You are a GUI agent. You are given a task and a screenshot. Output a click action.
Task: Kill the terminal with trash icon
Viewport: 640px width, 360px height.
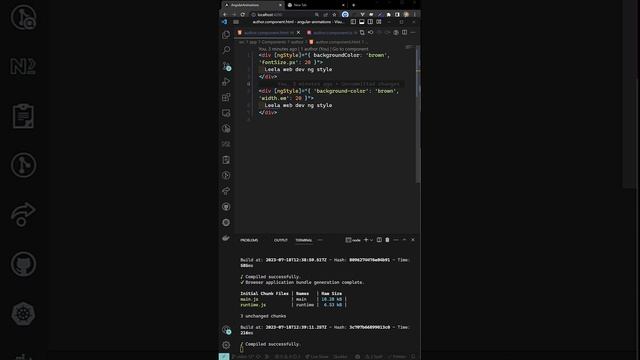[387, 240]
